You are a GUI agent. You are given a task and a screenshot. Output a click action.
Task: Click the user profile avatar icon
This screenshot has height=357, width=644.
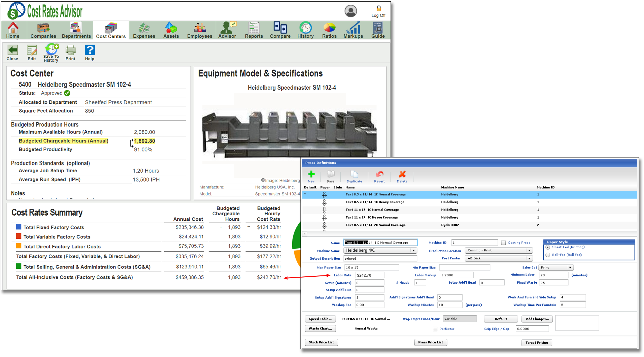coord(350,11)
